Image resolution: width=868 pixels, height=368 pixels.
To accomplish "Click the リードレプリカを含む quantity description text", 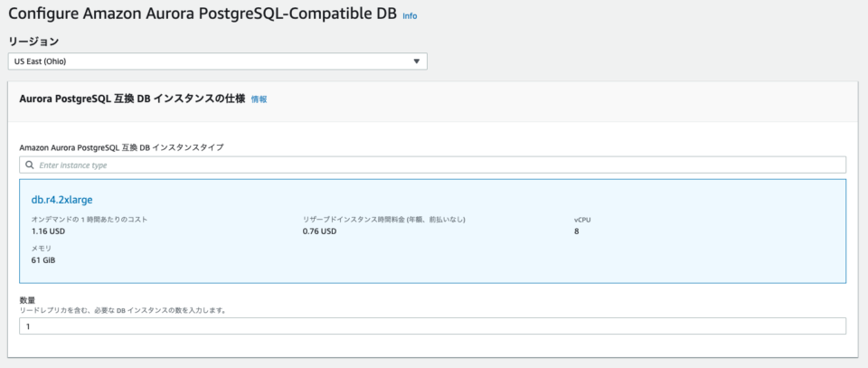I will 122,310.
